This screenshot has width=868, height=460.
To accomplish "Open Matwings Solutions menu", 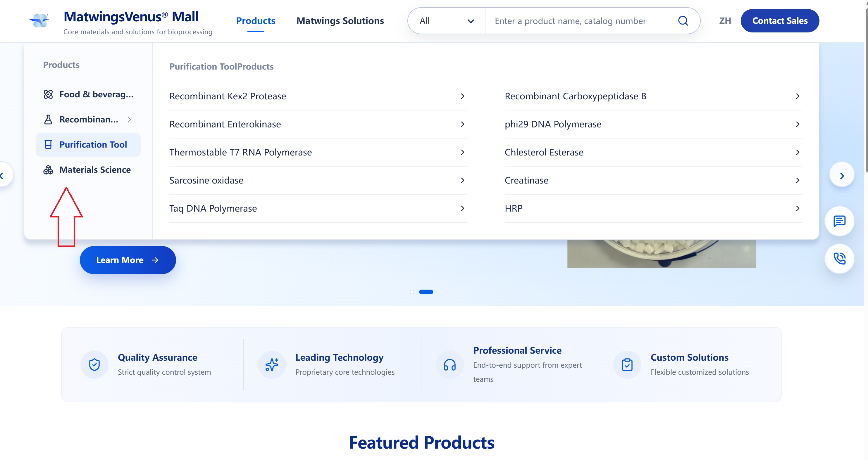I will tap(340, 21).
